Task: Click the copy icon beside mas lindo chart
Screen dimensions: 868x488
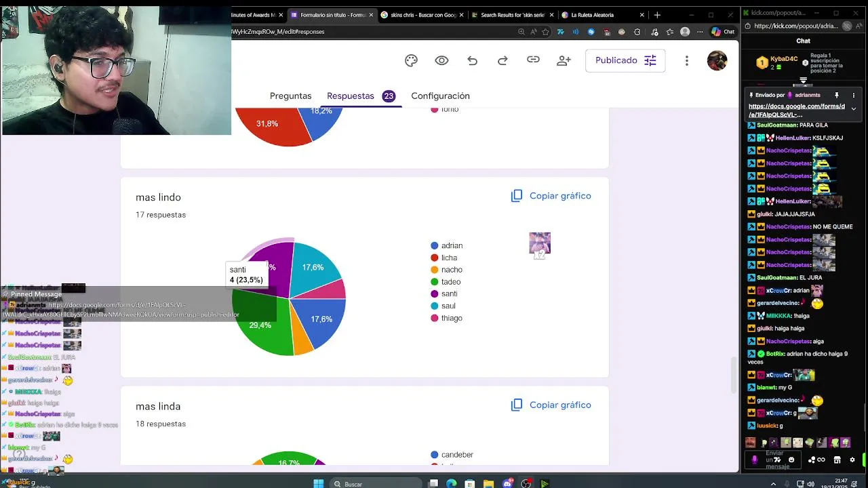Action: pyautogui.click(x=517, y=196)
